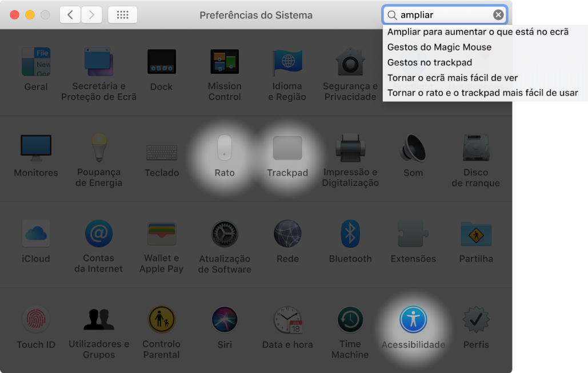The height and width of the screenshot is (373, 588).
Task: Click the back navigation arrow
Action: 70,15
